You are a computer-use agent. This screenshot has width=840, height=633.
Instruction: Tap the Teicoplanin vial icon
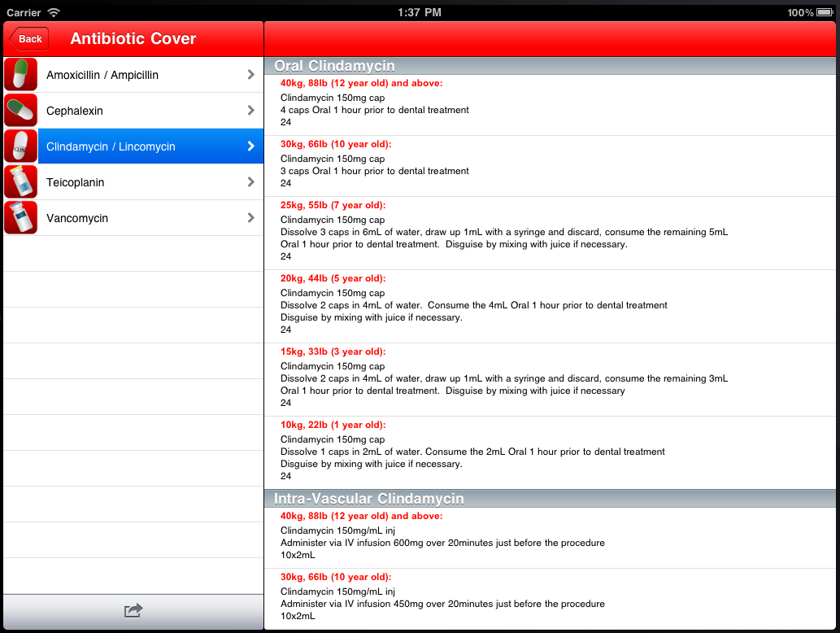point(21,182)
